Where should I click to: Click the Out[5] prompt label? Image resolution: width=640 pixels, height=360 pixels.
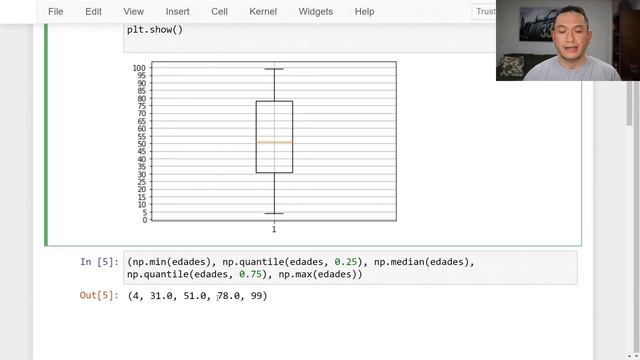coord(99,295)
